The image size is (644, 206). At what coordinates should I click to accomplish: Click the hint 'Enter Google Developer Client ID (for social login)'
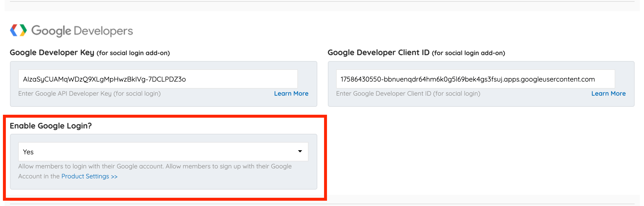[x=408, y=93]
